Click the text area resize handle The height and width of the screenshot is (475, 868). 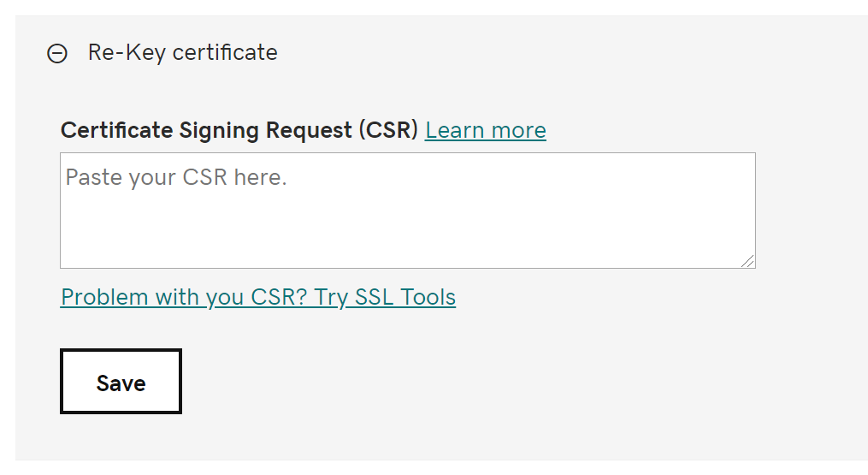click(x=748, y=261)
